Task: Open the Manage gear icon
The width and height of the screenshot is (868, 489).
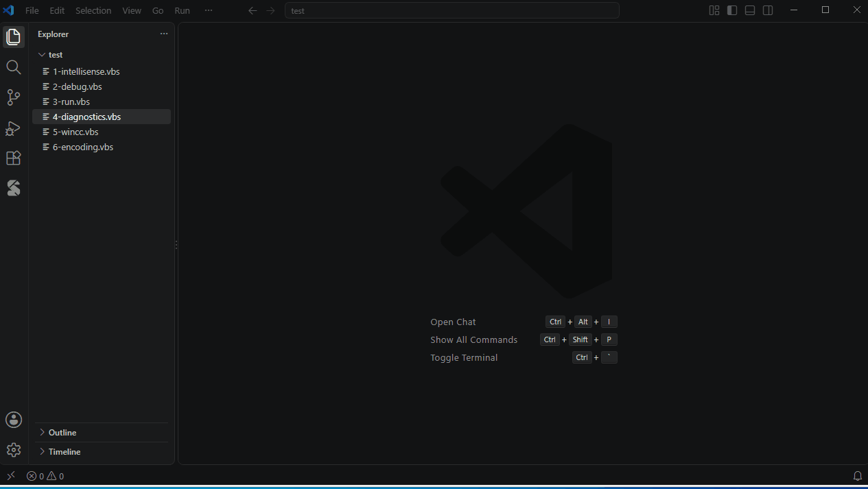Action: tap(14, 450)
